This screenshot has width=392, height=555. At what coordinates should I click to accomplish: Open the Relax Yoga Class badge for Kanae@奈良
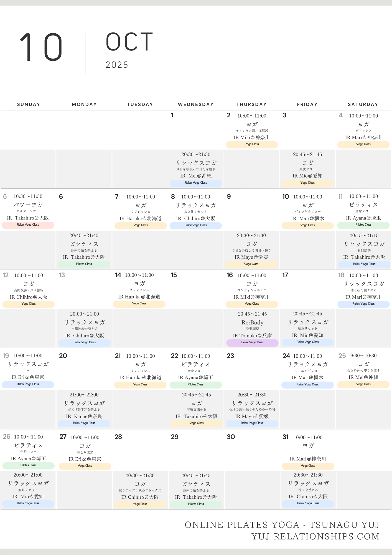[84, 423]
